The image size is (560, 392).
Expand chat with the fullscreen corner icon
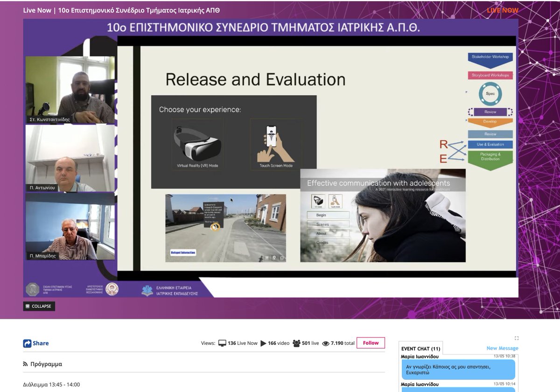517,338
